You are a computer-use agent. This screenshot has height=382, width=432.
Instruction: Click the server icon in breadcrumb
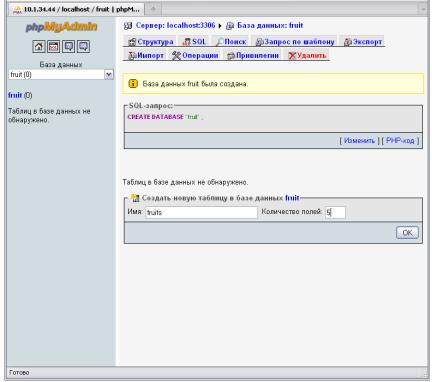(128, 26)
